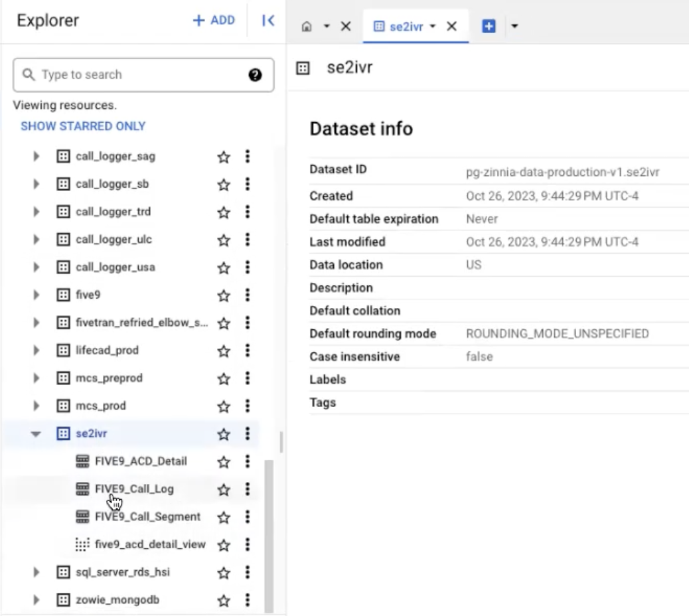Open the home tab icon
689x616 pixels.
[307, 27]
